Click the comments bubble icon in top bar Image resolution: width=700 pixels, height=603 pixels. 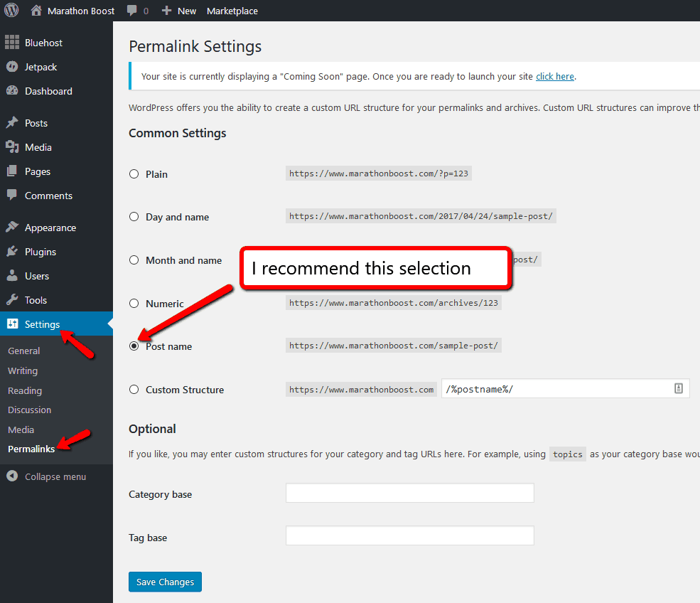[131, 11]
